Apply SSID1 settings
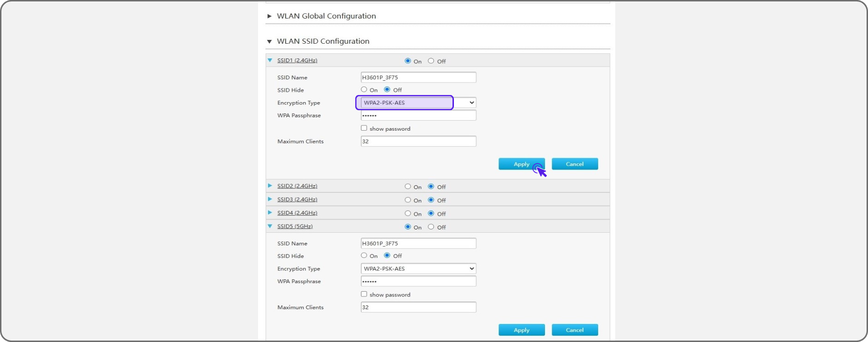Screen dimensions: 868x342 [x=522, y=164]
